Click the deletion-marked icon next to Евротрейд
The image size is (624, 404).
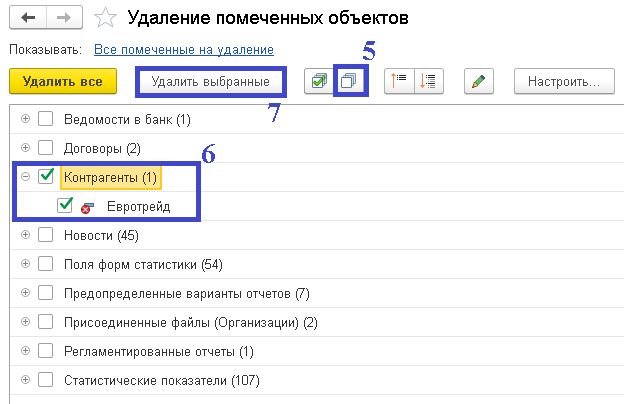coord(87,207)
